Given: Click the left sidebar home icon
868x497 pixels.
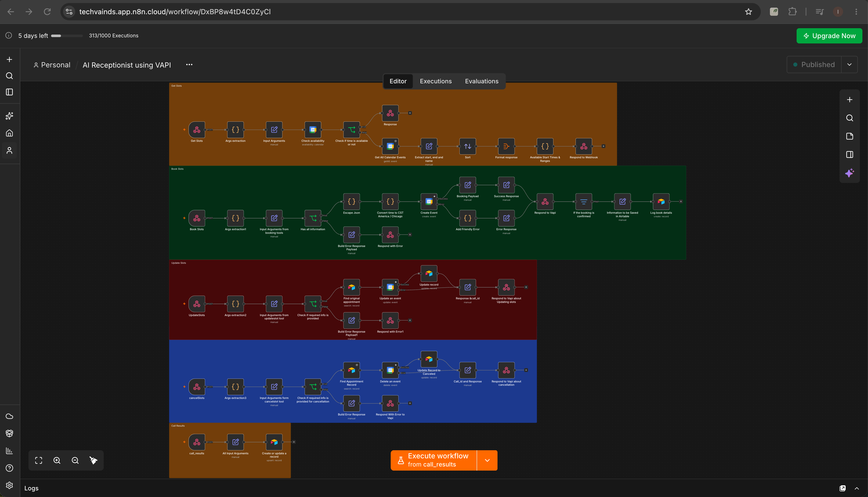Looking at the screenshot, I should pyautogui.click(x=10, y=133).
